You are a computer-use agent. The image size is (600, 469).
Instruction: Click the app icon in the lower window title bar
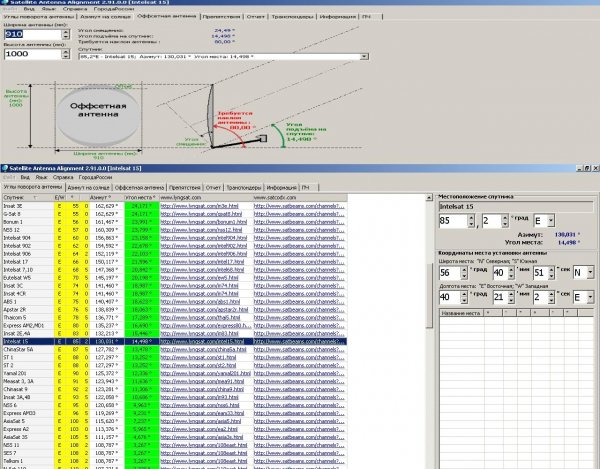tap(5, 168)
